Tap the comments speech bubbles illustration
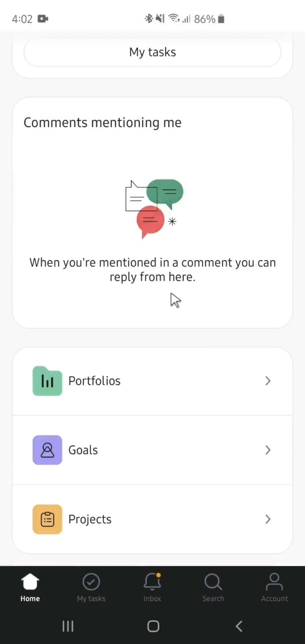305x644 pixels. (x=154, y=208)
